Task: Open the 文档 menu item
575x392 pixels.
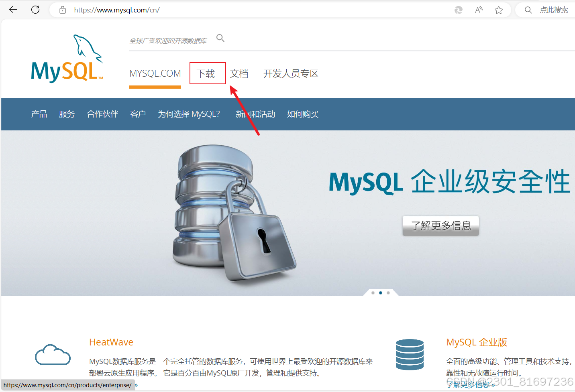Action: click(239, 73)
